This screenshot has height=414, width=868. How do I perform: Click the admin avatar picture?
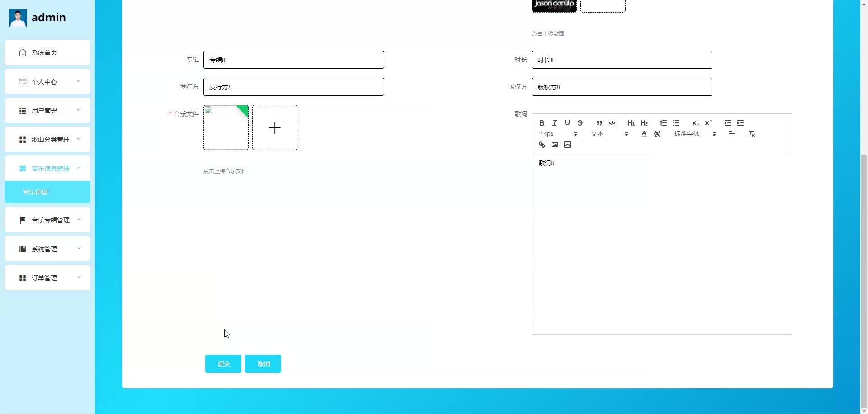18,18
